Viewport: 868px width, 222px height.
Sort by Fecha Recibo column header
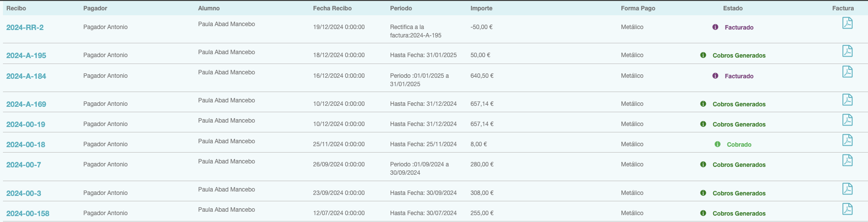[x=332, y=8]
